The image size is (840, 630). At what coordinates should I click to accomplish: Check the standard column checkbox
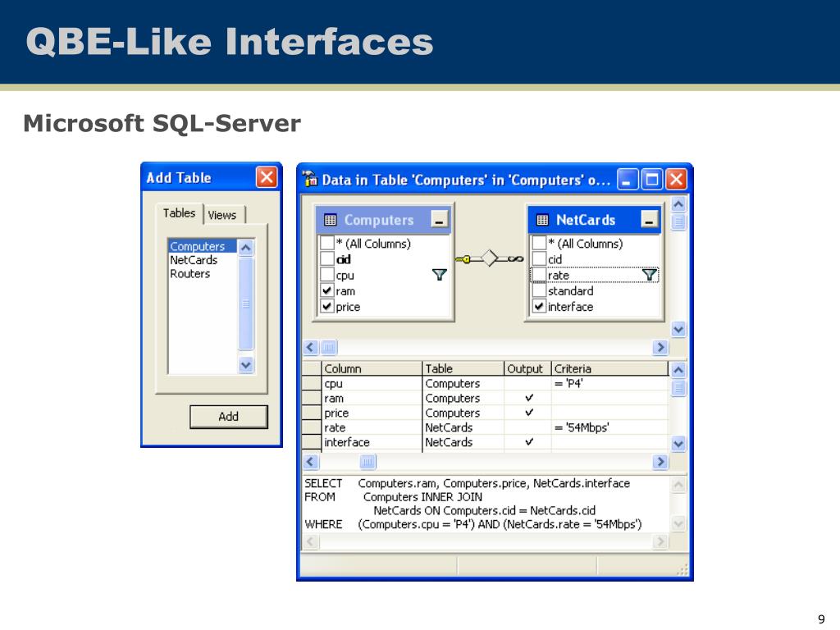pyautogui.click(x=539, y=290)
